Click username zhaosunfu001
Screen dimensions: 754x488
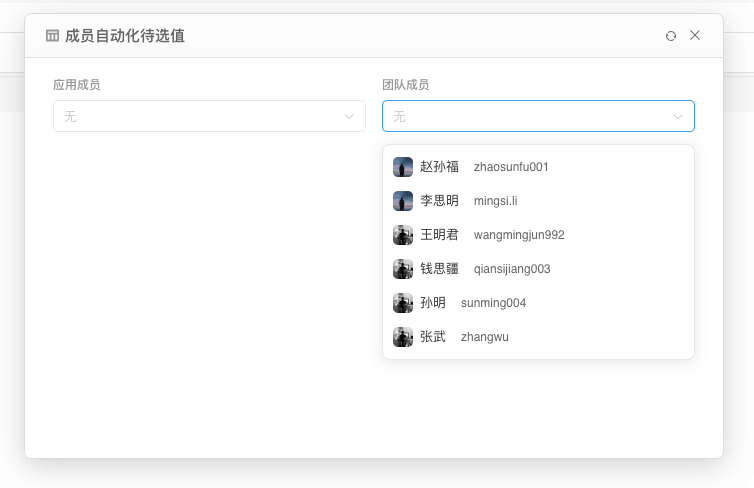[511, 167]
